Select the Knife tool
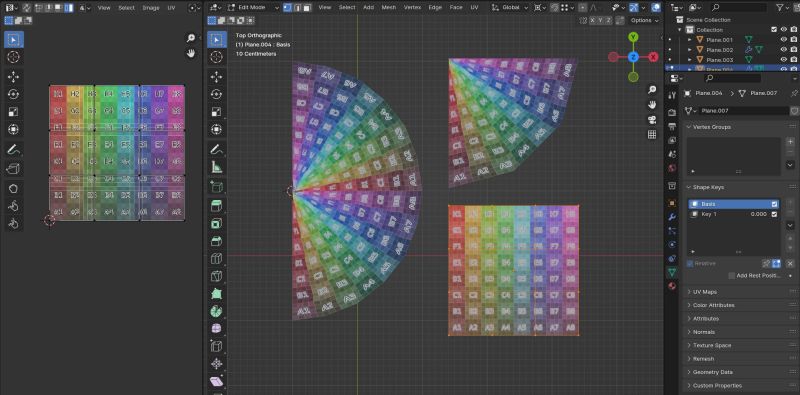 217,276
